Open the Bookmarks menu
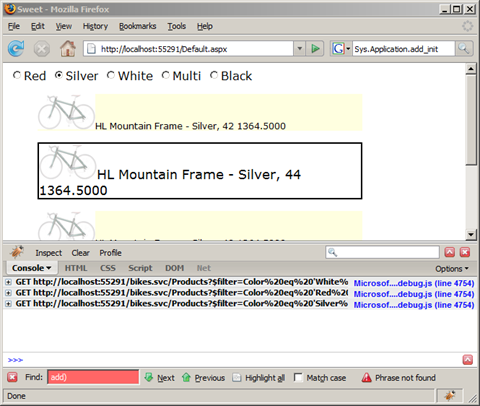The width and height of the screenshot is (480, 406). click(138, 26)
